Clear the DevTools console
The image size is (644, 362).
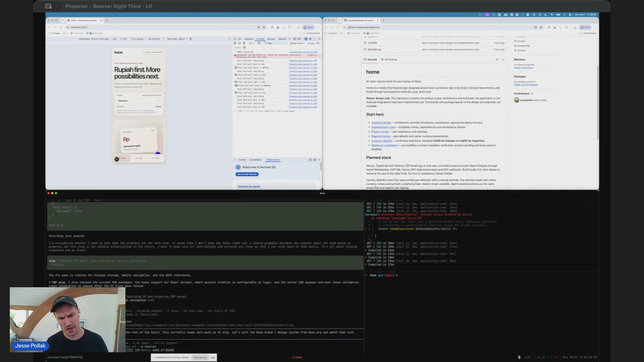coord(239,43)
